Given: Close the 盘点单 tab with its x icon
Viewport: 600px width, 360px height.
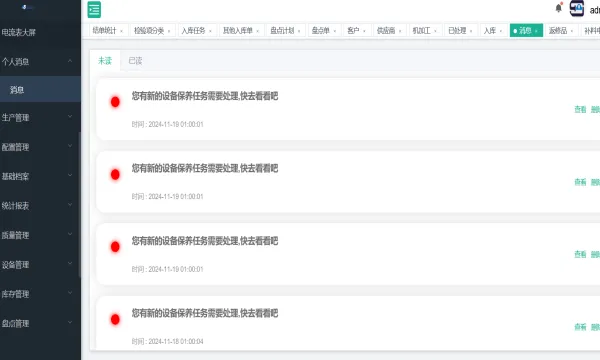Looking at the screenshot, I should [335, 31].
